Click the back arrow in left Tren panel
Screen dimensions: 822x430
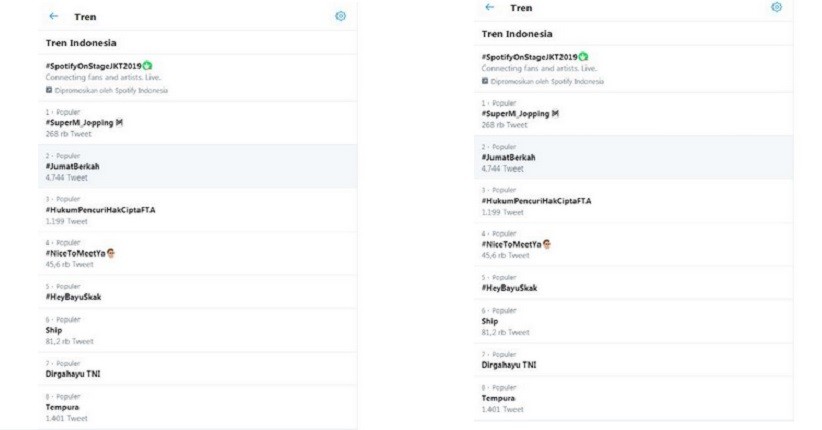tap(53, 16)
